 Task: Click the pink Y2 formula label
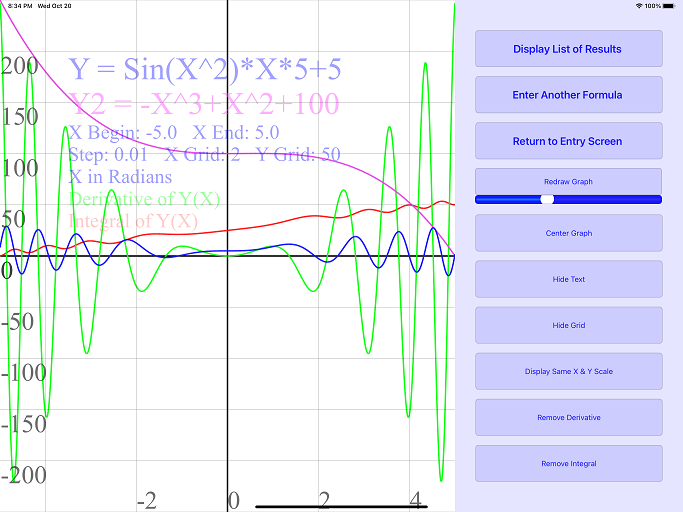tap(204, 103)
